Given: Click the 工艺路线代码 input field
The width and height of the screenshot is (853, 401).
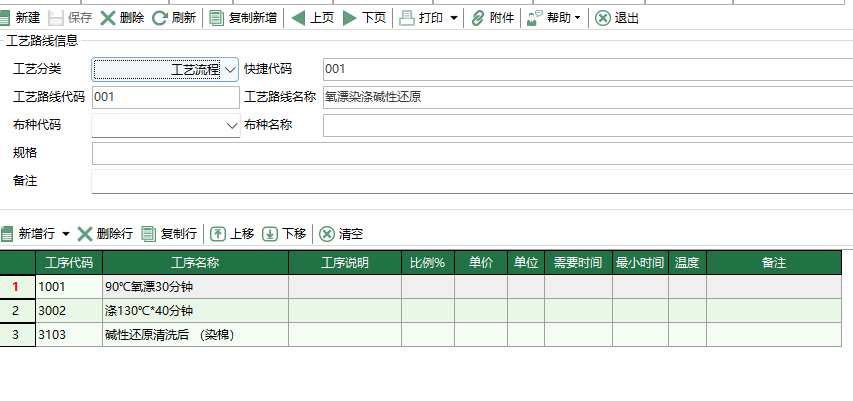Looking at the screenshot, I should (x=166, y=97).
